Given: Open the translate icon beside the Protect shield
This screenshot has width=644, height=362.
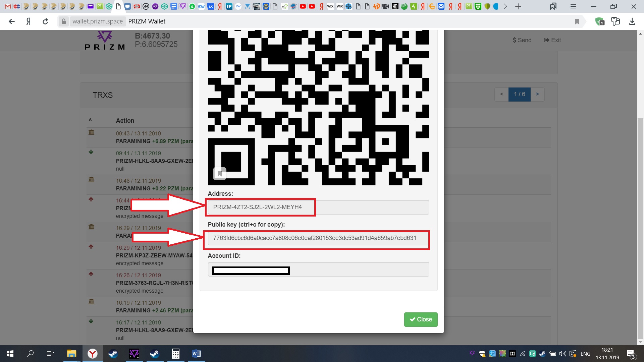Looking at the screenshot, I should (615, 21).
